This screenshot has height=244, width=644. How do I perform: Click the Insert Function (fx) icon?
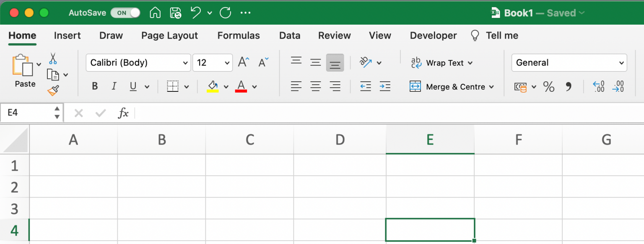[123, 112]
